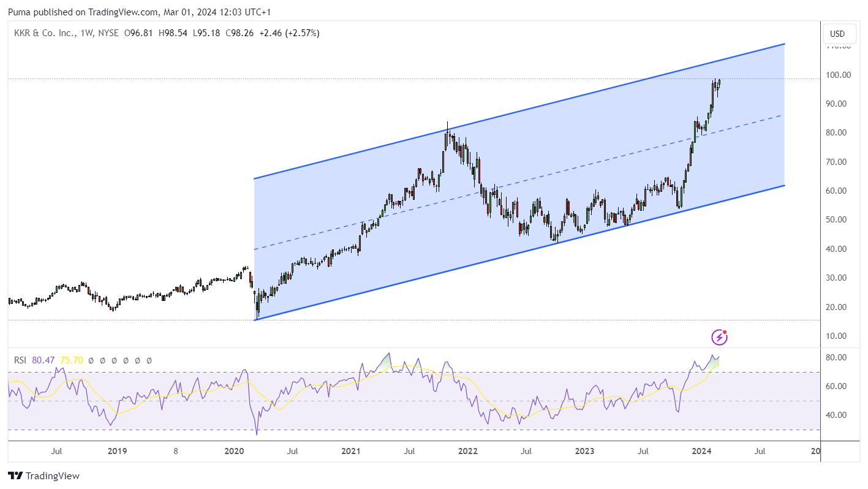Open the USD currency selector
Screen dimensions: 868x489
pos(837,34)
